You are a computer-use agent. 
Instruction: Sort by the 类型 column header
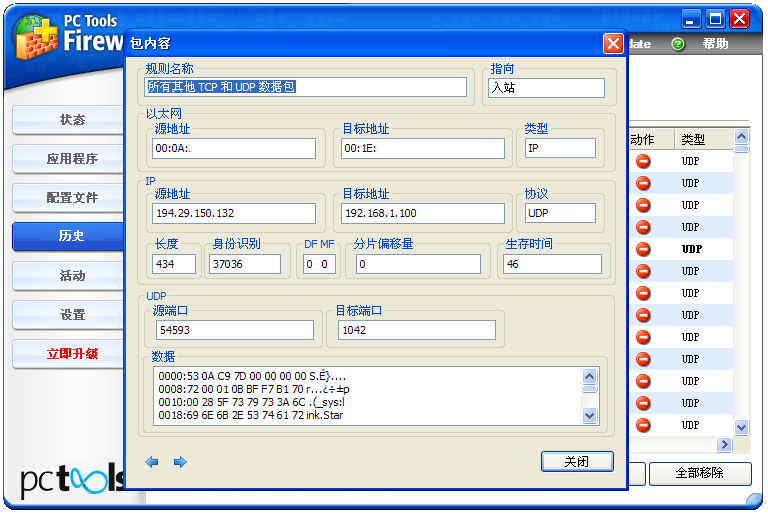click(x=693, y=139)
